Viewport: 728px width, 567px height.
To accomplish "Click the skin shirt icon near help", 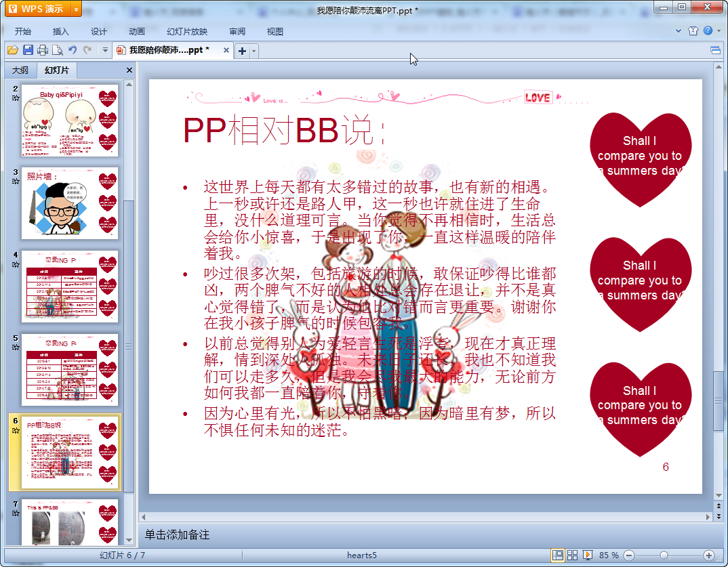I will (x=693, y=31).
